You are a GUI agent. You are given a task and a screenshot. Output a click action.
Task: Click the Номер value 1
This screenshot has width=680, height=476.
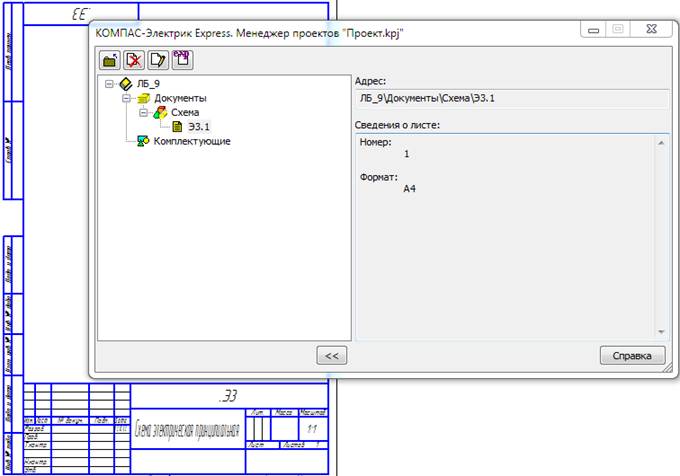(x=406, y=154)
